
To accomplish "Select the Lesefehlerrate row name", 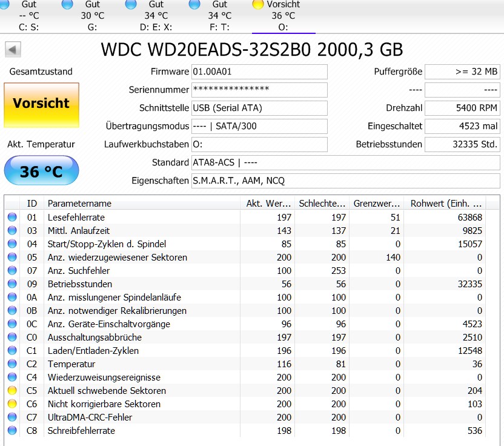I will coord(76,218).
